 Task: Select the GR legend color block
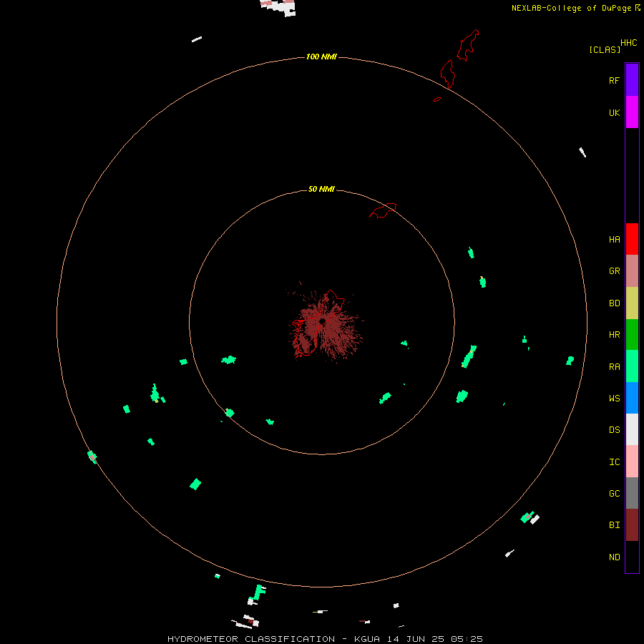pyautogui.click(x=632, y=271)
